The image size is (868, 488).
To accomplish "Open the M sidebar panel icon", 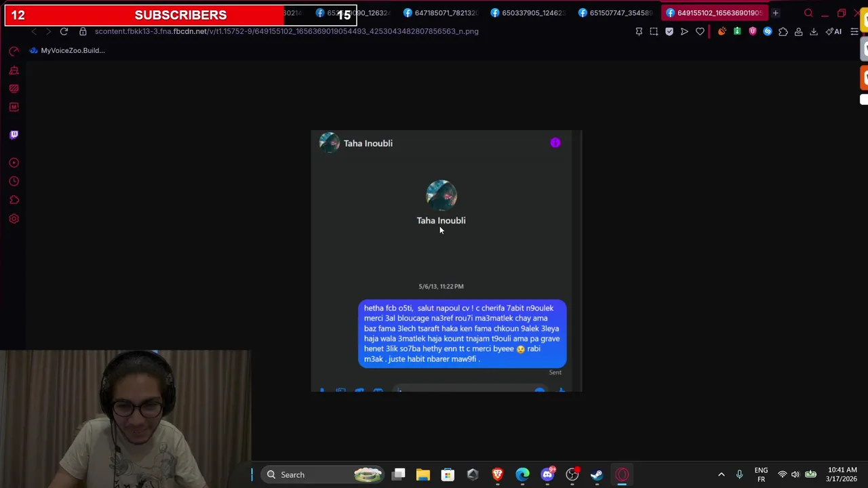I will (x=14, y=107).
